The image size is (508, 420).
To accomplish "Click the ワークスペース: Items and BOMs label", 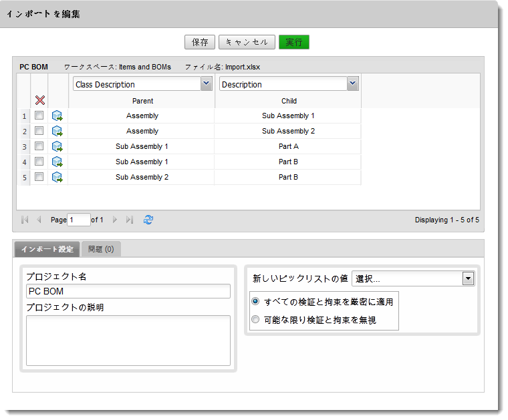I will (x=117, y=67).
